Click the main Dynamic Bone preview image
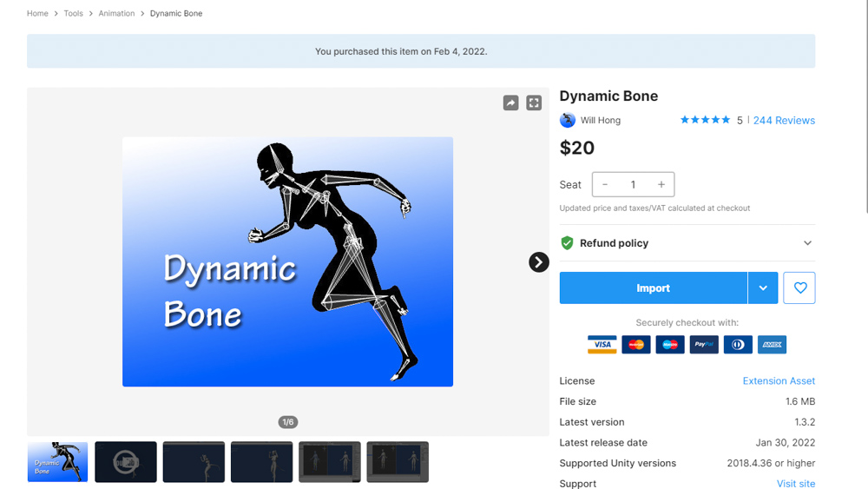Image resolution: width=868 pixels, height=489 pixels. [x=288, y=261]
